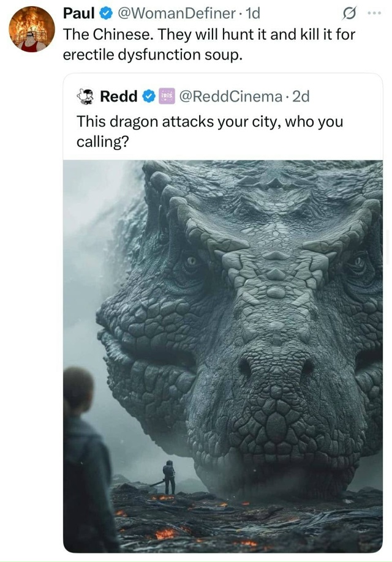Click Redd's blue verified checkmark

148,96
